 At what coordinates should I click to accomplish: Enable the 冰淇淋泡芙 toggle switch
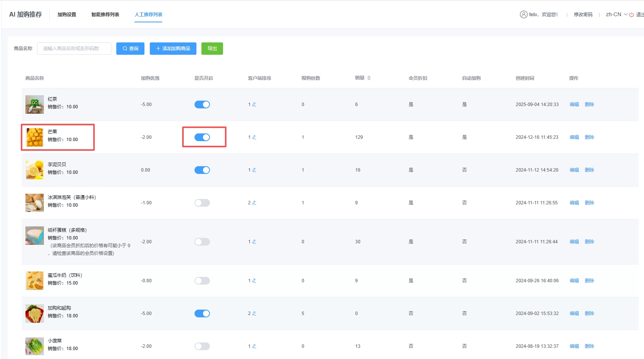[x=202, y=203]
